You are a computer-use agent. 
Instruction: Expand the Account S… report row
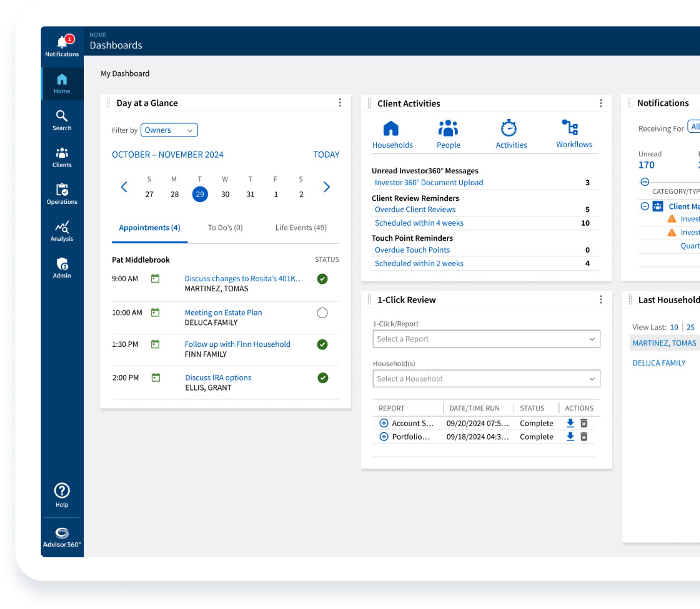(384, 423)
